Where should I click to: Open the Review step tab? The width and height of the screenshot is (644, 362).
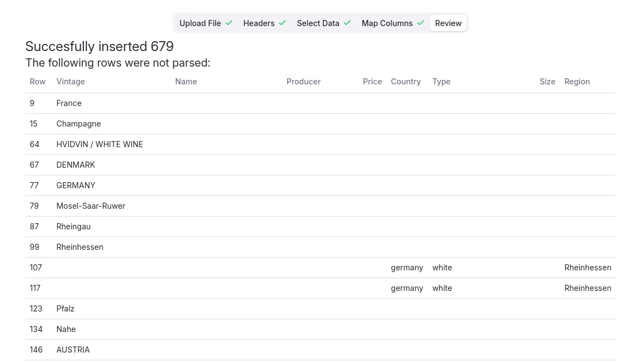[448, 23]
